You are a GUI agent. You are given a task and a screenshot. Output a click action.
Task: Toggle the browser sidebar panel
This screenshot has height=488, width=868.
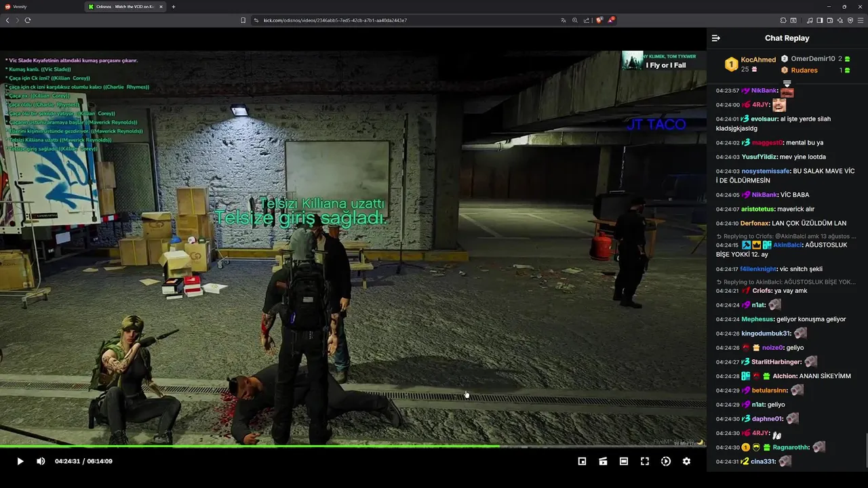pyautogui.click(x=819, y=20)
